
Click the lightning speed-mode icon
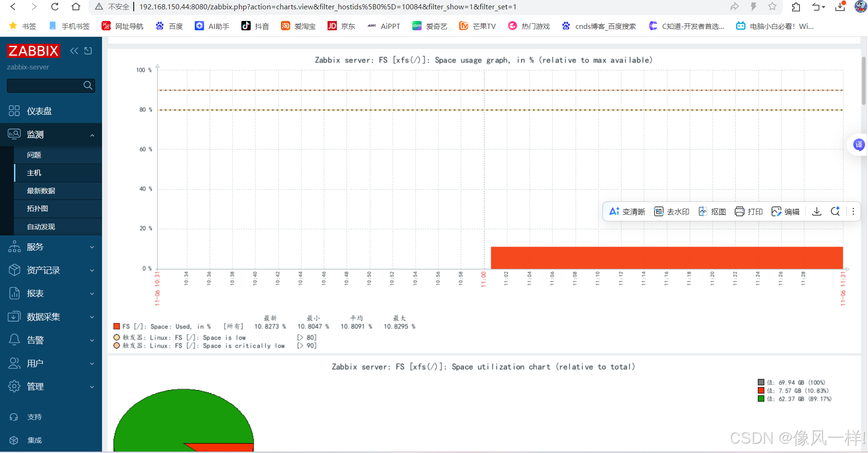click(753, 7)
